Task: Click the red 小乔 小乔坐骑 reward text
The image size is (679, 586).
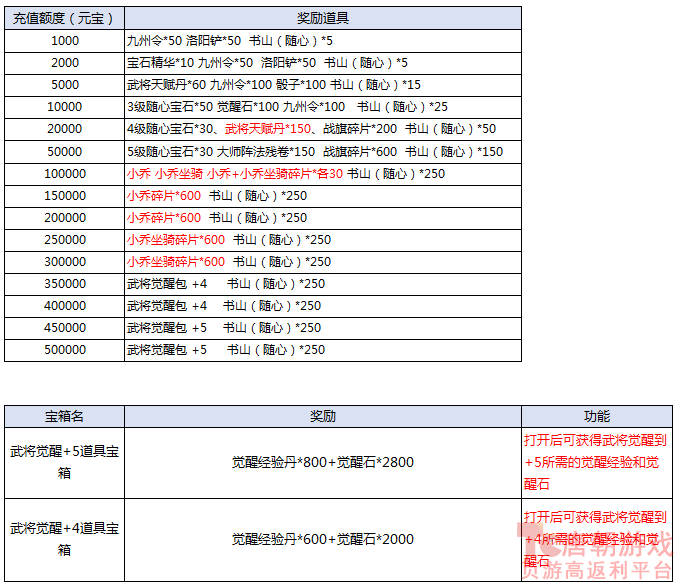Action: [235, 175]
